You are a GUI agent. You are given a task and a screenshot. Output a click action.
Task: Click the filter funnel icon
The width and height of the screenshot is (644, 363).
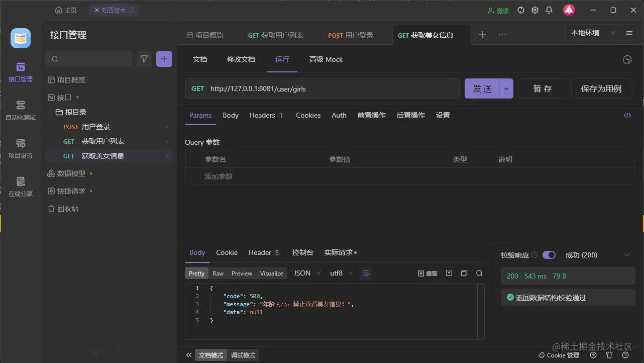tap(144, 59)
